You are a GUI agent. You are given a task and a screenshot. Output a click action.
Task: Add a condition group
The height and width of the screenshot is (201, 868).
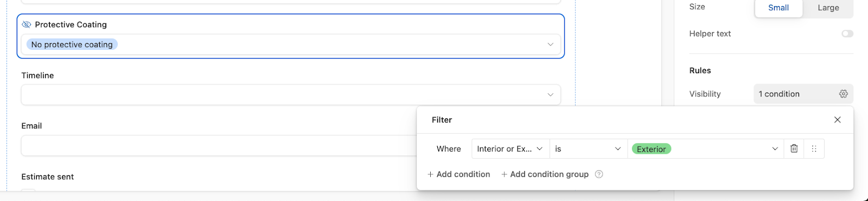[545, 174]
